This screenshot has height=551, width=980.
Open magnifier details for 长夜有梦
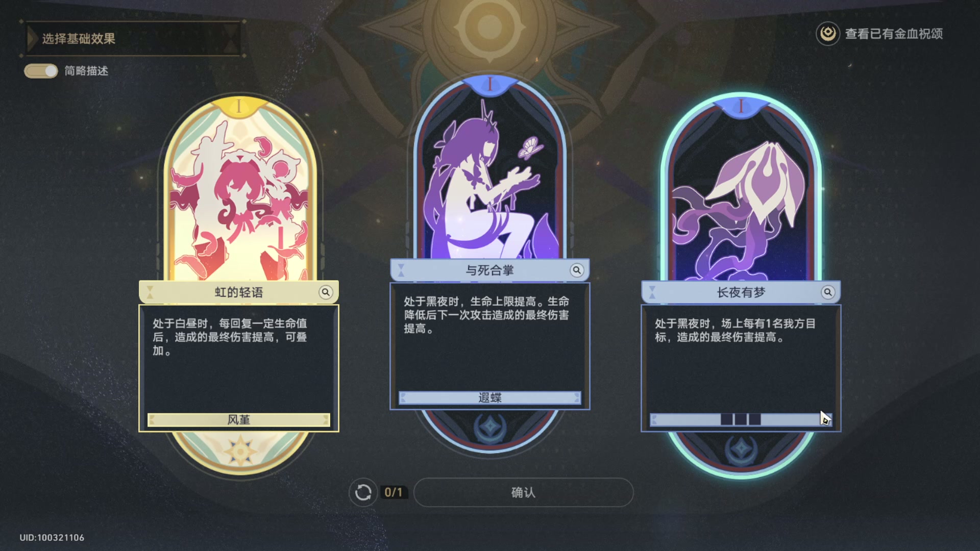point(828,292)
